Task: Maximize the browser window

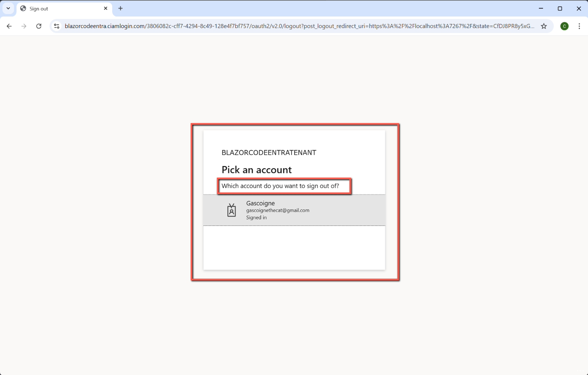Action: pyautogui.click(x=560, y=8)
